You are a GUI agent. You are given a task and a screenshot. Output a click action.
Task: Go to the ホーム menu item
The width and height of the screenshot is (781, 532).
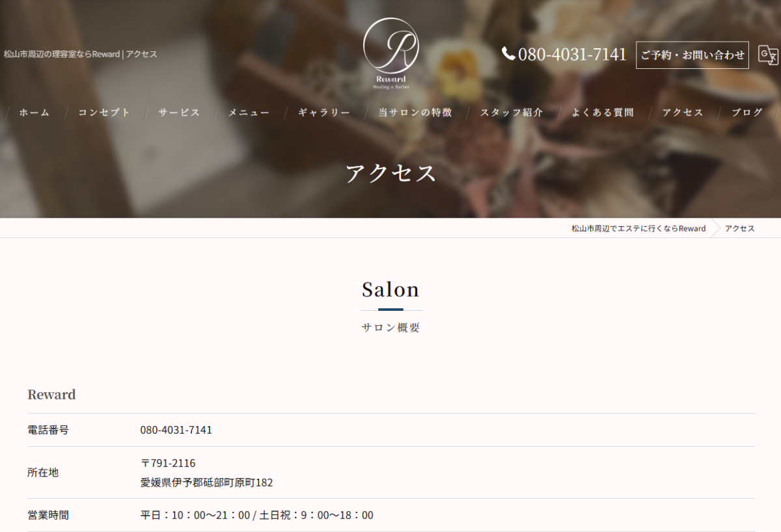(34, 113)
